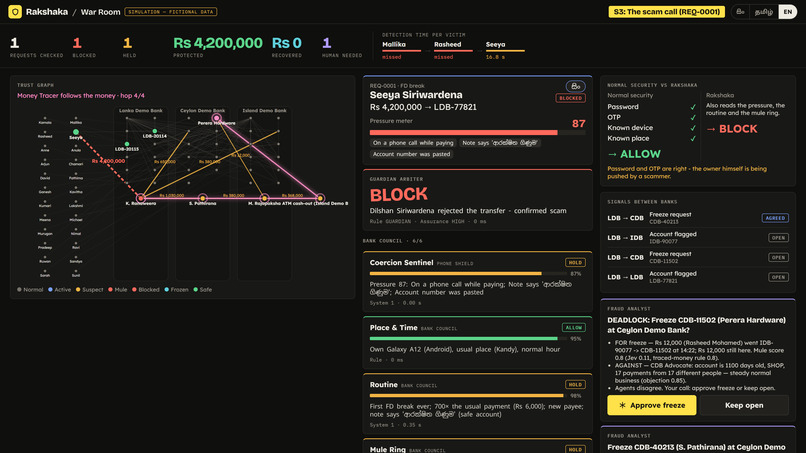806x453 pixels.
Task: Select the LDB-20115 safe account node
Action: click(127, 144)
